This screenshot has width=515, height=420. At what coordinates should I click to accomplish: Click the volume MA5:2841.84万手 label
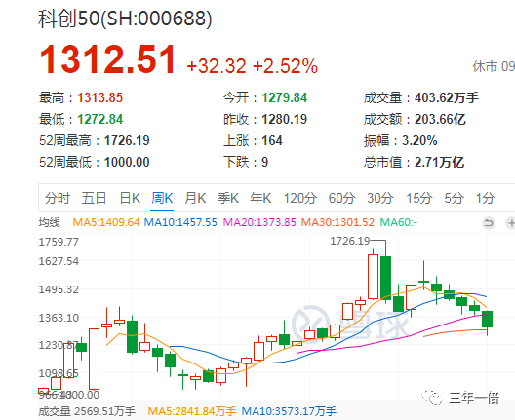(x=192, y=411)
